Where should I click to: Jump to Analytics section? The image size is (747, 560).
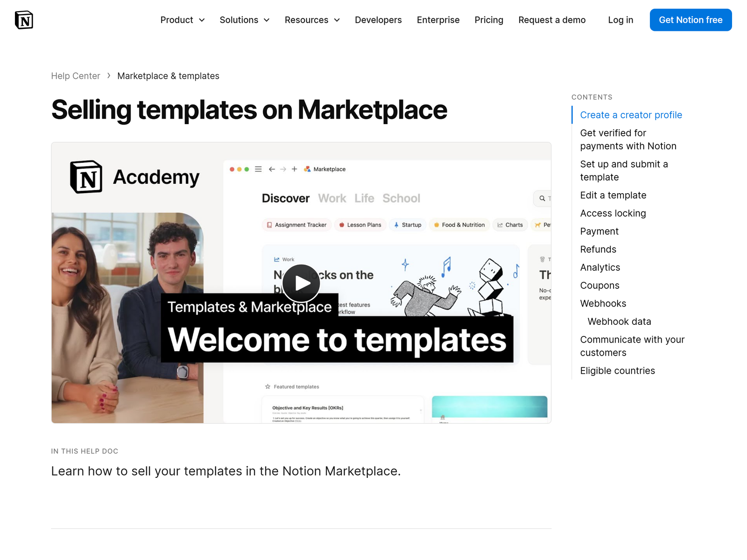pyautogui.click(x=600, y=267)
